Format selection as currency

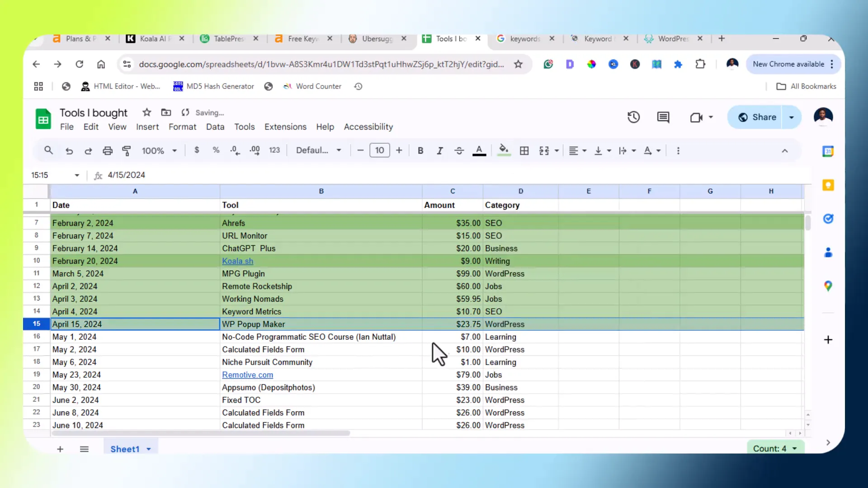tap(197, 150)
